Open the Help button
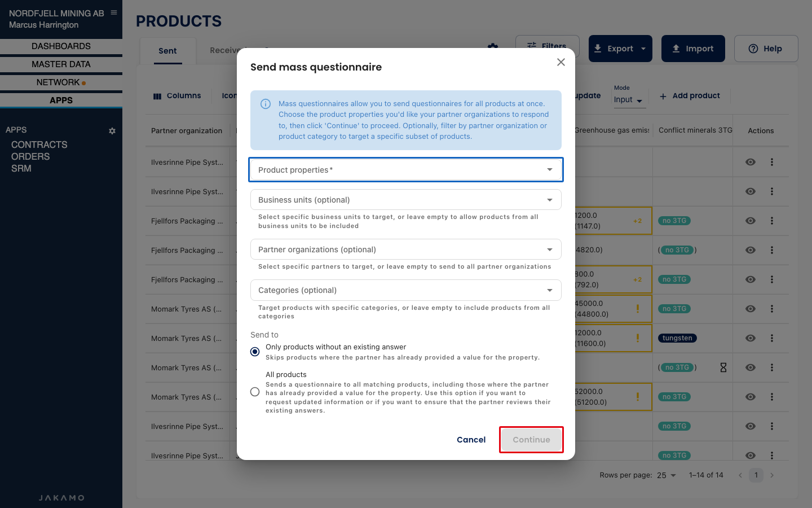 (766, 49)
